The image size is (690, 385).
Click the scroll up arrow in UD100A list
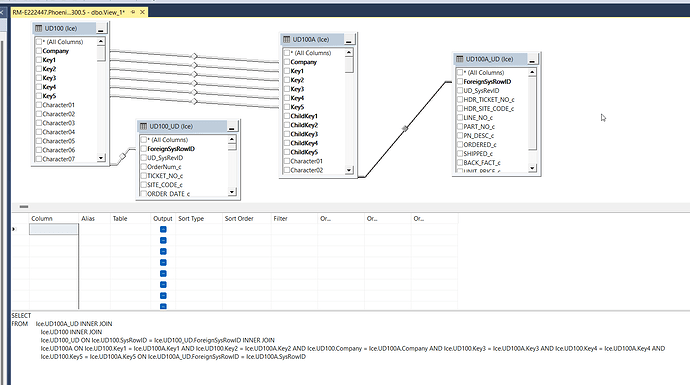click(349, 53)
